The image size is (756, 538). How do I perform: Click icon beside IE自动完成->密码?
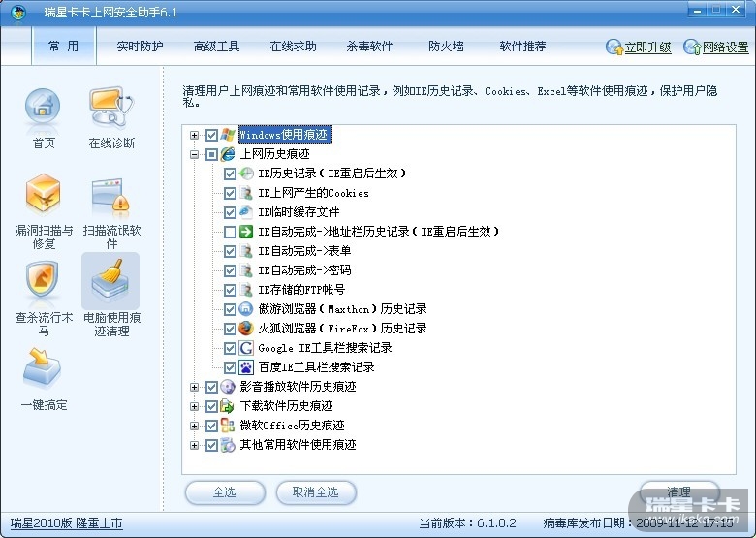(x=246, y=269)
